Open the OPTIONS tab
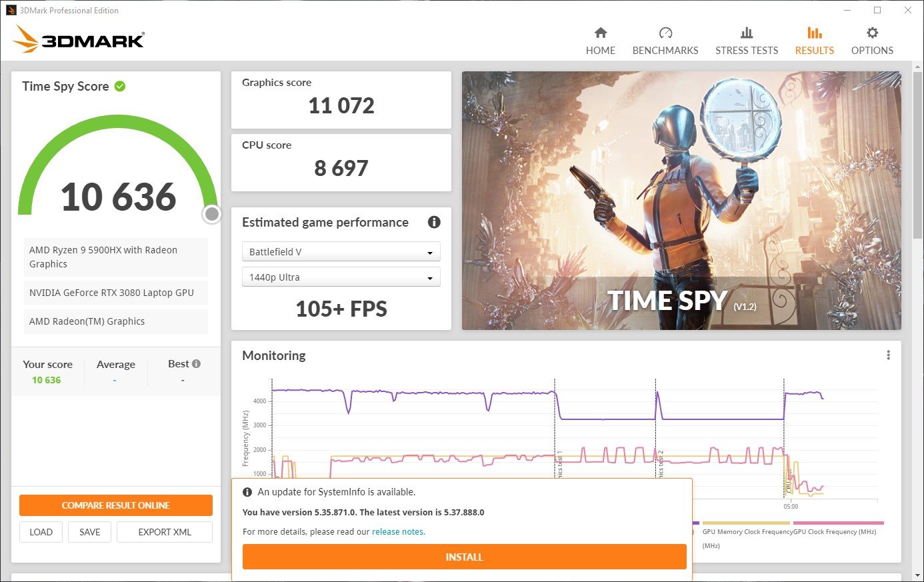This screenshot has width=924, height=582. pos(872,41)
